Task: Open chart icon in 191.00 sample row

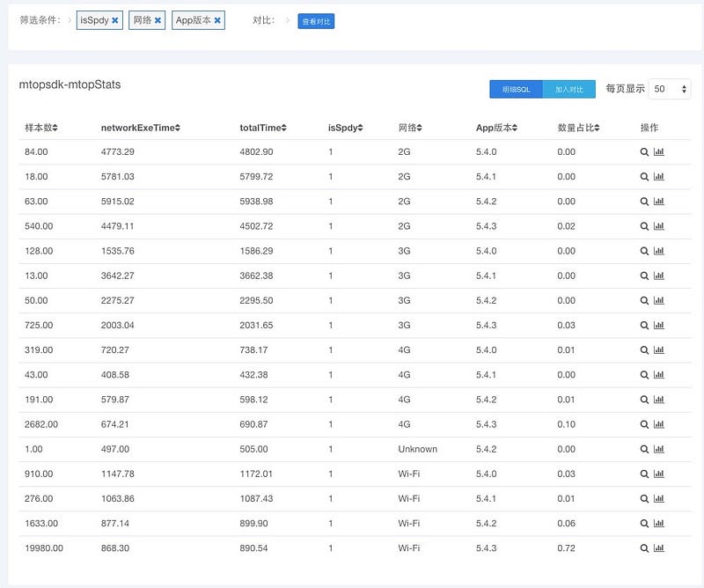Action: (658, 400)
